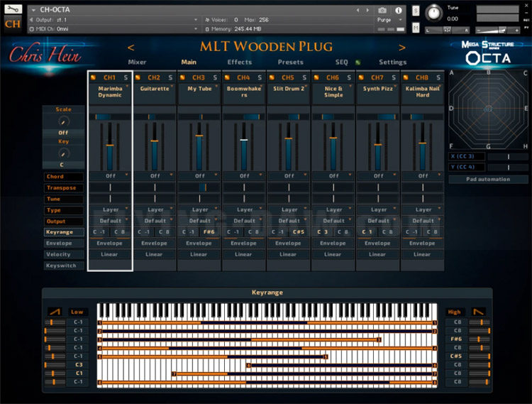
Task: Open the MIDI Ch Omni dropdown
Action: click(x=113, y=29)
